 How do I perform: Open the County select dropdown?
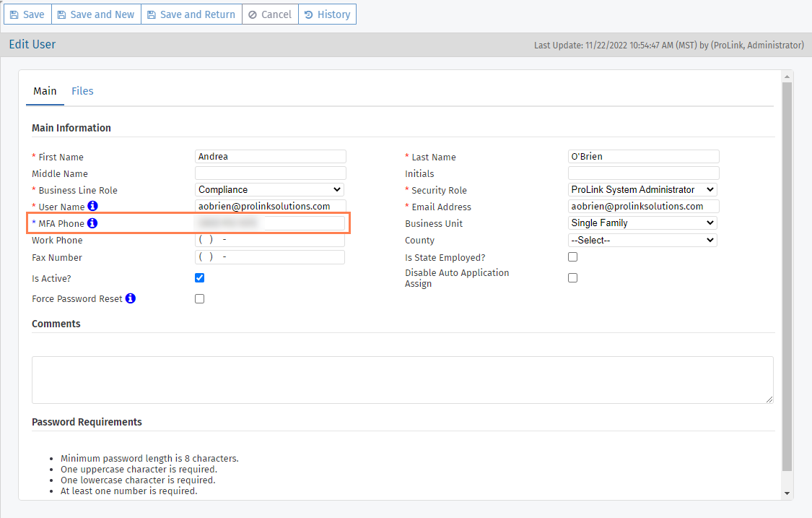tap(642, 241)
